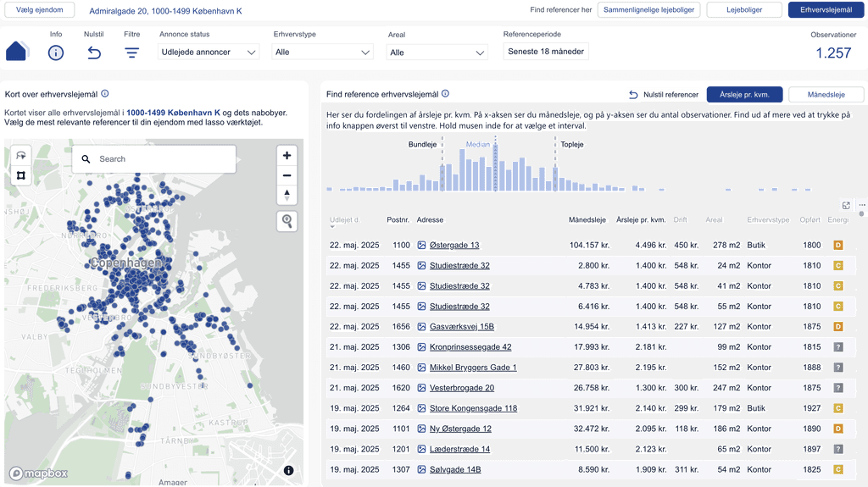The image size is (868, 487).
Task: Open Vesterbrogade 20 address link
Action: [462, 388]
